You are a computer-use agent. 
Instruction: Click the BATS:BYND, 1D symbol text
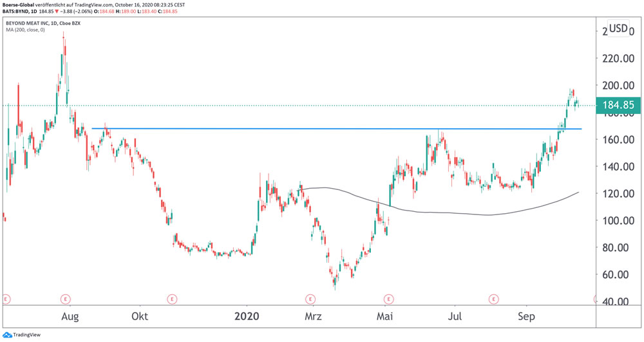click(x=19, y=12)
